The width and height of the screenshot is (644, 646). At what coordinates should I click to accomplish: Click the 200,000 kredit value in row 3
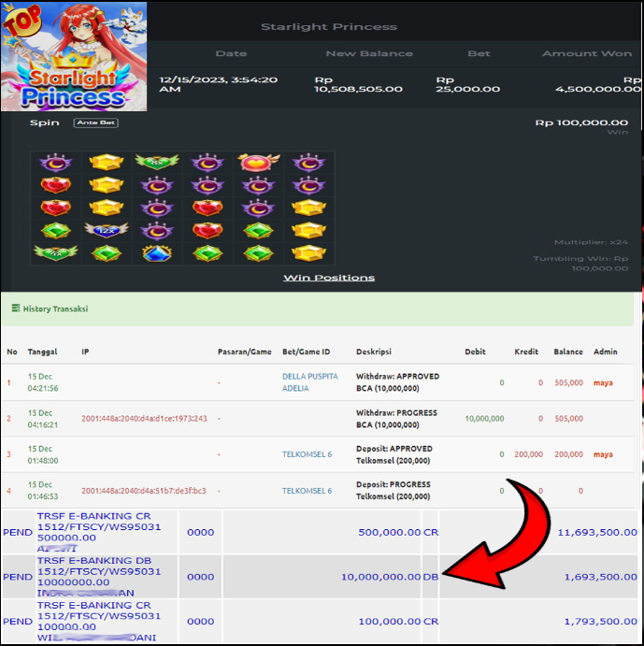coord(529,454)
